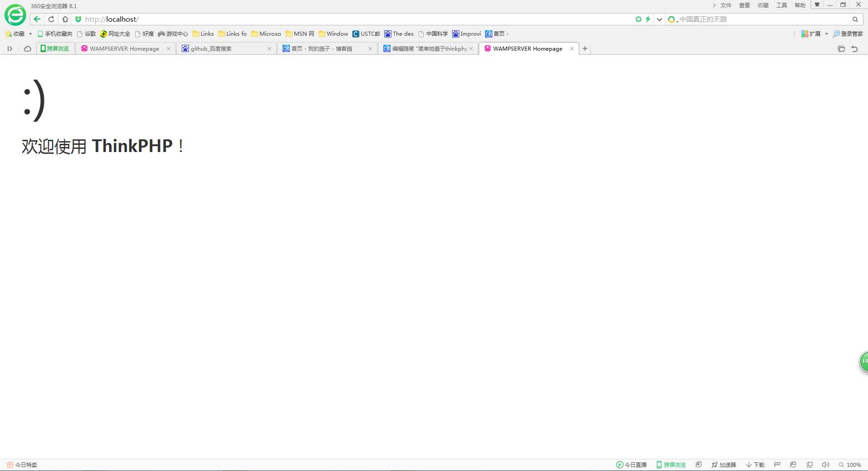
Task: Open the MSN 网 bookmark folder
Action: pos(300,34)
